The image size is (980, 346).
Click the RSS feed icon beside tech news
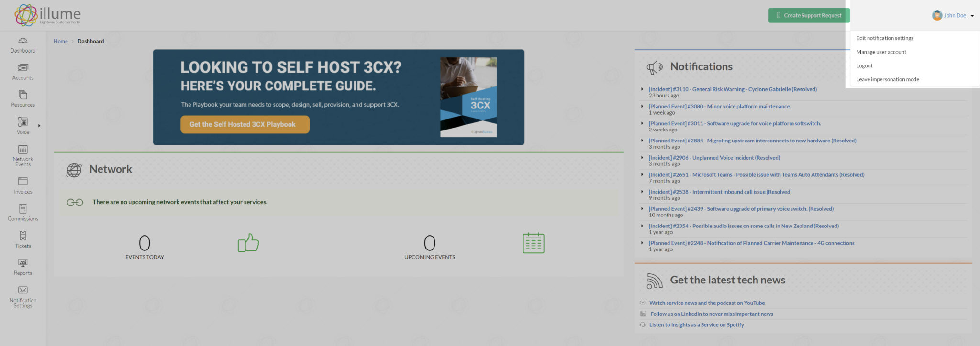[654, 281]
